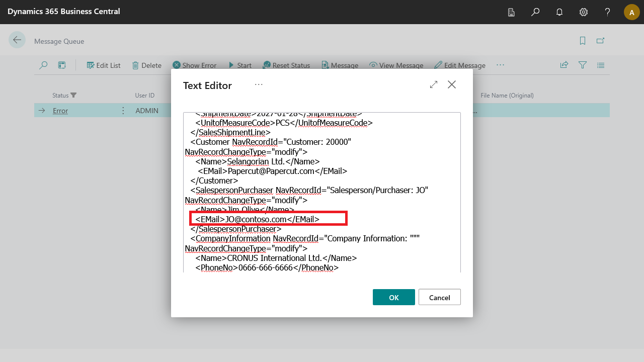This screenshot has width=644, height=362.
Task: Click the back arrow button
Action: pos(17,40)
